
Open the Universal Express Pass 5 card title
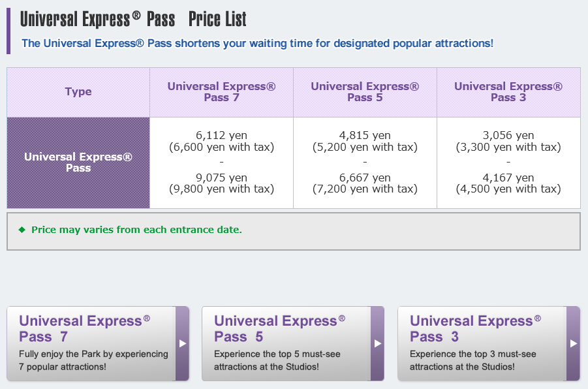tap(280, 328)
